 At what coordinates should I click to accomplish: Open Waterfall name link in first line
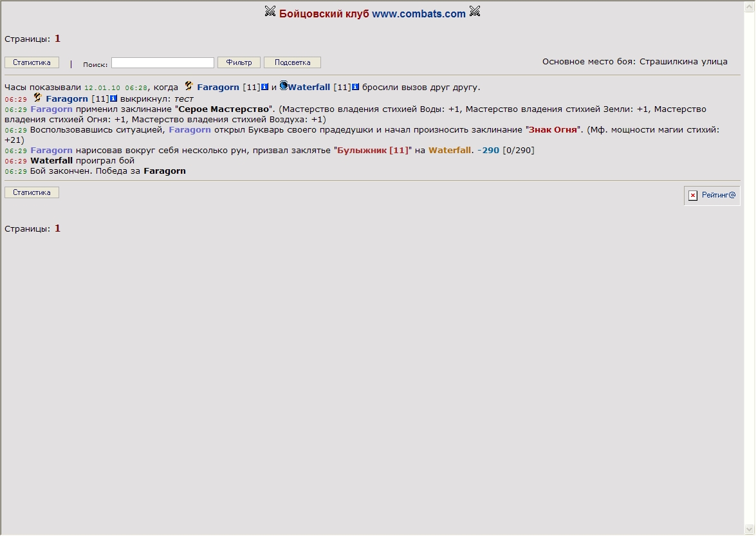pyautogui.click(x=309, y=88)
